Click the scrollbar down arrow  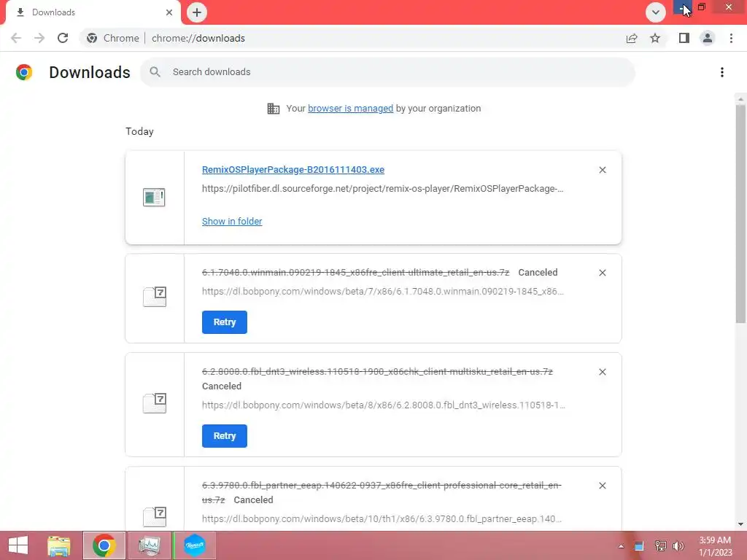[x=740, y=524]
